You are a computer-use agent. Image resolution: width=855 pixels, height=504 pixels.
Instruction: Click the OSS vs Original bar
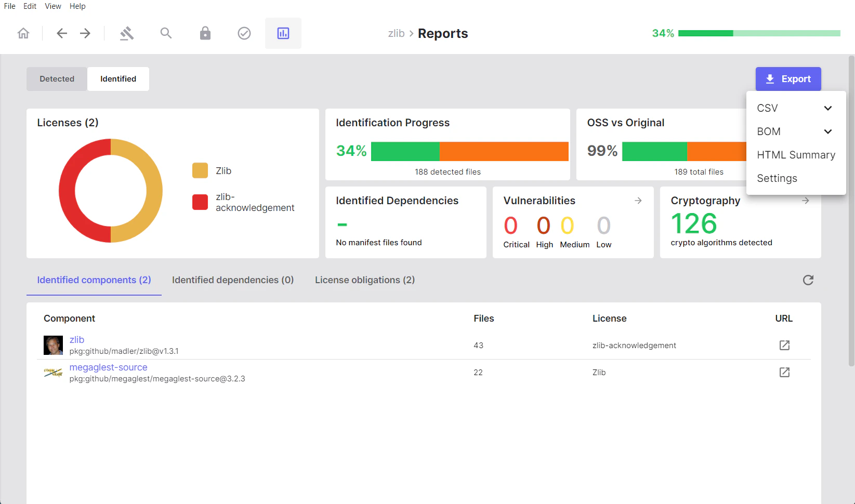[x=684, y=151]
